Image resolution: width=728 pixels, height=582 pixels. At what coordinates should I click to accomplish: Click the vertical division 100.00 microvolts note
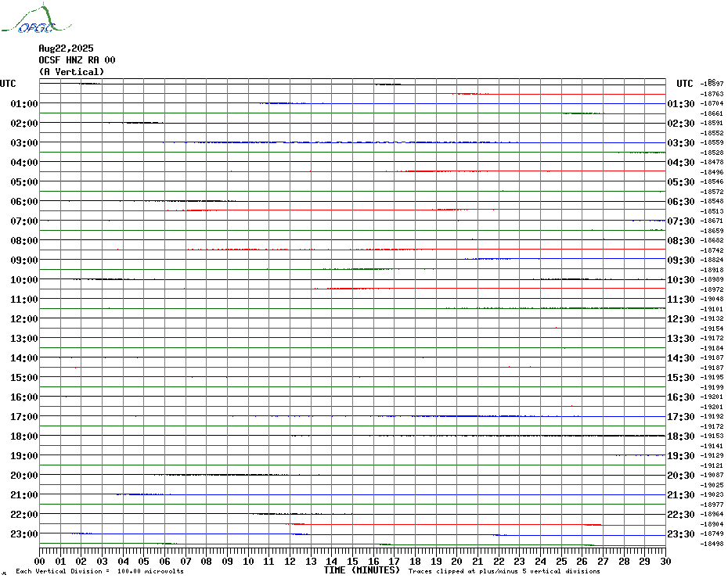coord(100,571)
